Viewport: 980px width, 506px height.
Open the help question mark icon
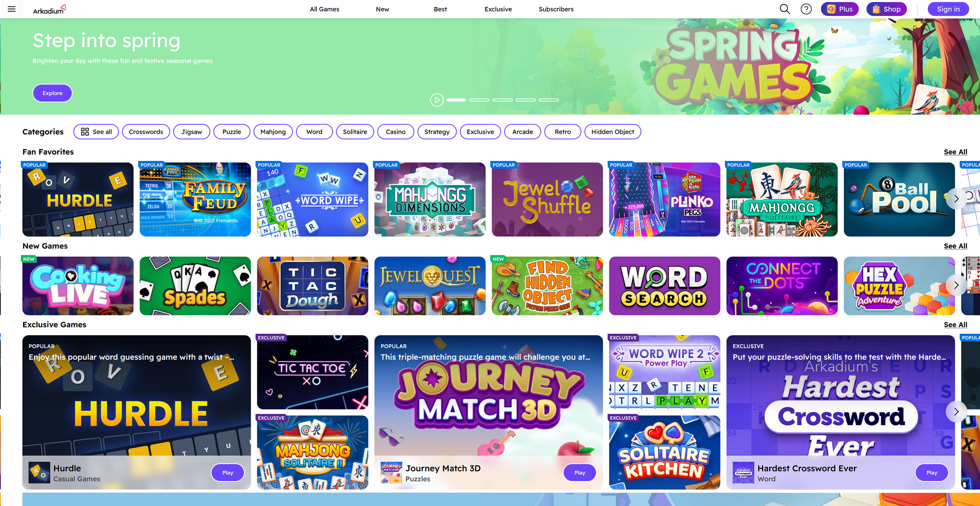click(806, 9)
